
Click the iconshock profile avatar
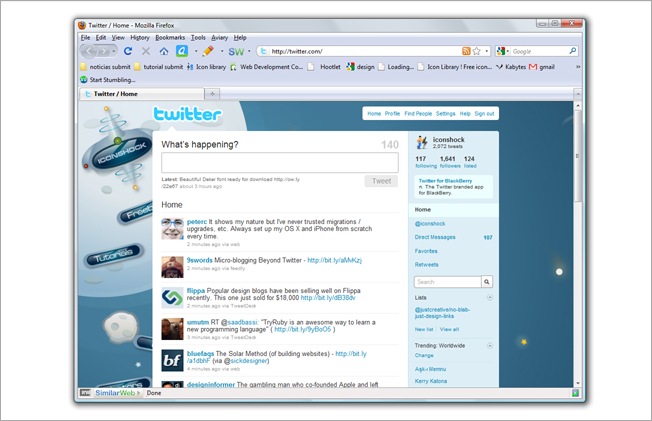(x=422, y=142)
